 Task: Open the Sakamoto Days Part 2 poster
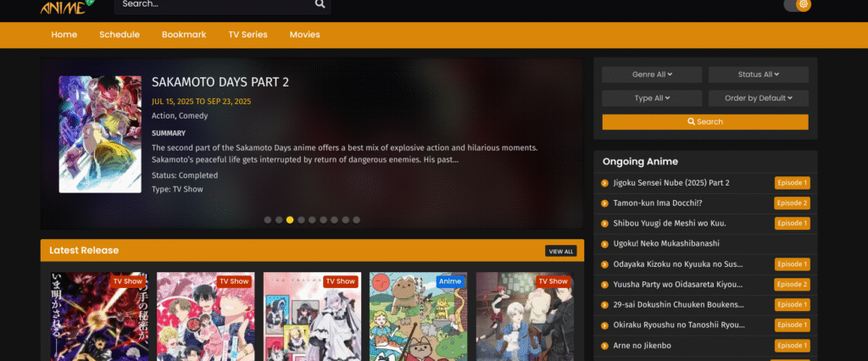(x=99, y=134)
